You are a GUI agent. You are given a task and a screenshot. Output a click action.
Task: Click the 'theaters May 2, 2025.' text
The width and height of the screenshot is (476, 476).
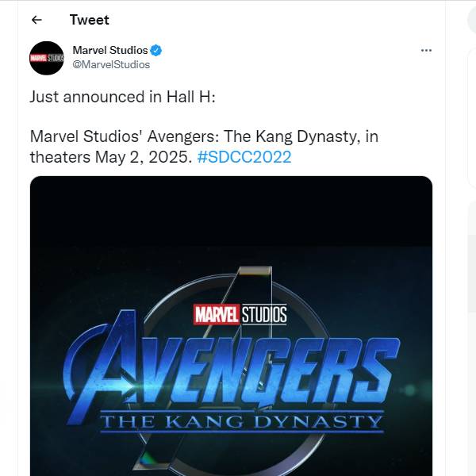pyautogui.click(x=111, y=157)
